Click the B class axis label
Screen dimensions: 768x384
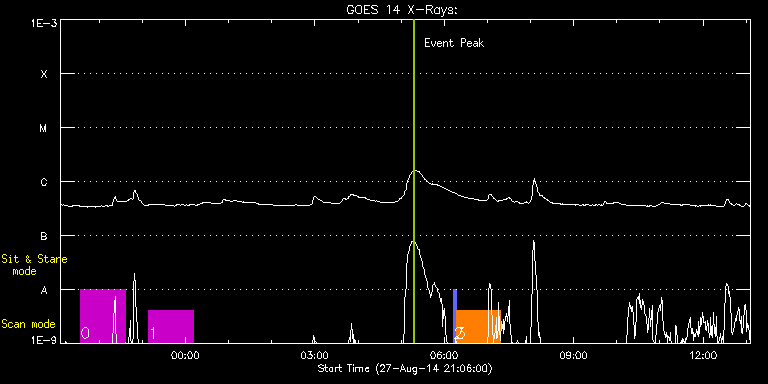[x=44, y=236]
